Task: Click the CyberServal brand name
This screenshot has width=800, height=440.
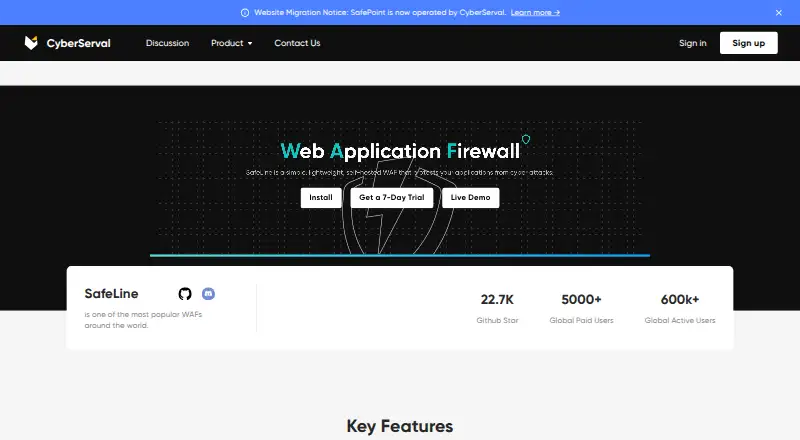Action: pyautogui.click(x=79, y=43)
